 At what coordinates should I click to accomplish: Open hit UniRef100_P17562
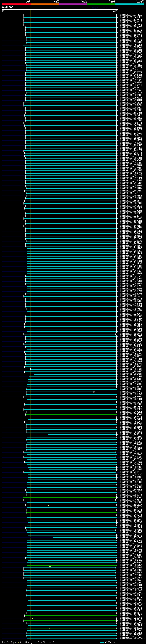pos(131,90)
